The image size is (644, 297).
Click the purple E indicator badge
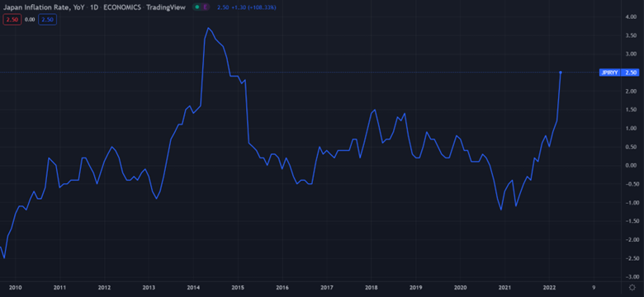click(205, 7)
